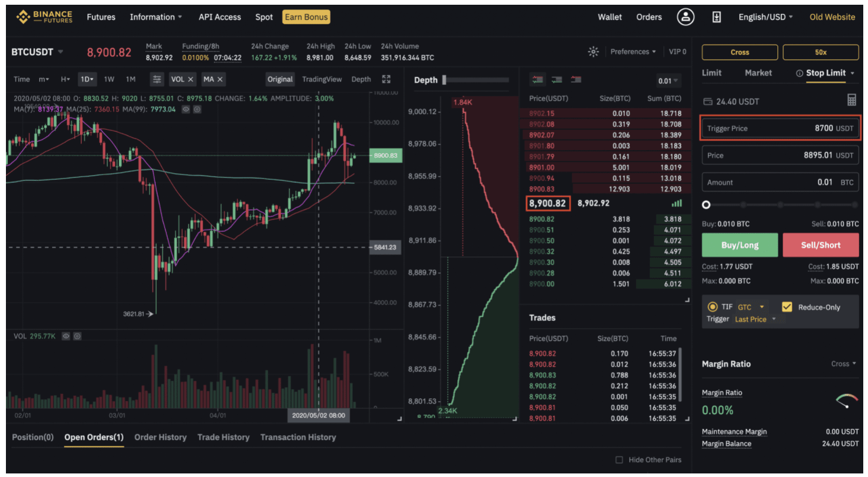The width and height of the screenshot is (868, 477).
Task: Open the Trade History tab
Action: tap(224, 437)
